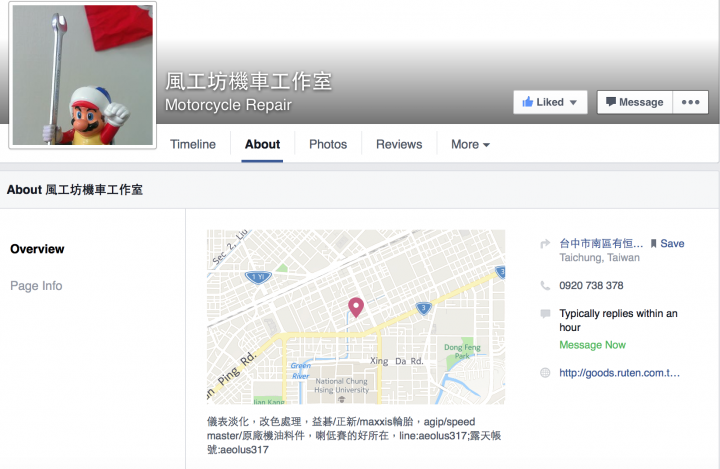
Task: Click the Dong Feng Park label on the map
Action: (462, 351)
